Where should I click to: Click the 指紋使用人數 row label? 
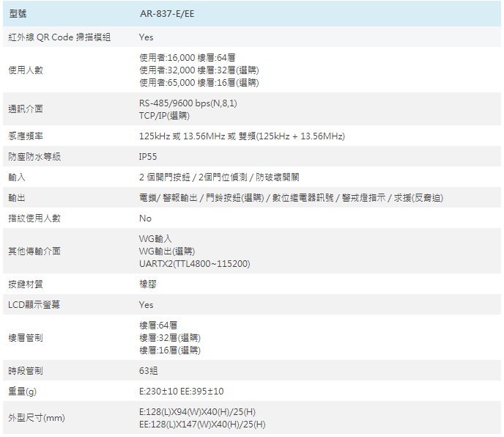[x=34, y=218]
